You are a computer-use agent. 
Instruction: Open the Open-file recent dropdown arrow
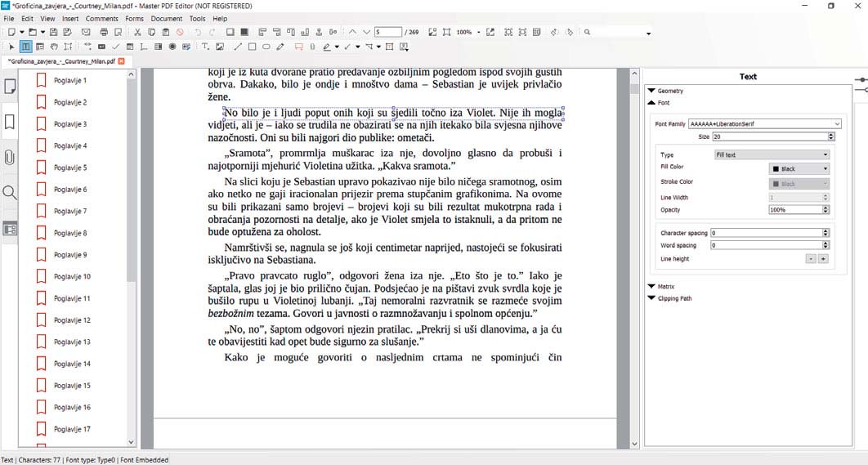43,32
